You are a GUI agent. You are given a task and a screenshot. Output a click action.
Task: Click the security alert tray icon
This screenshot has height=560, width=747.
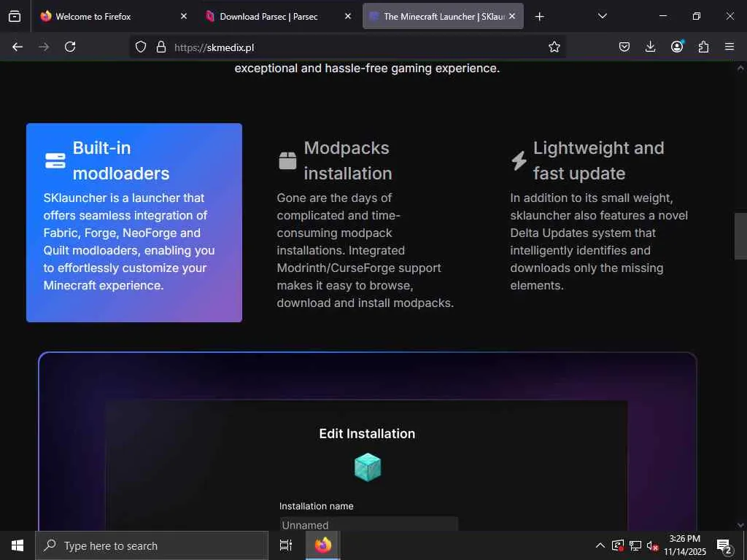tap(617, 545)
